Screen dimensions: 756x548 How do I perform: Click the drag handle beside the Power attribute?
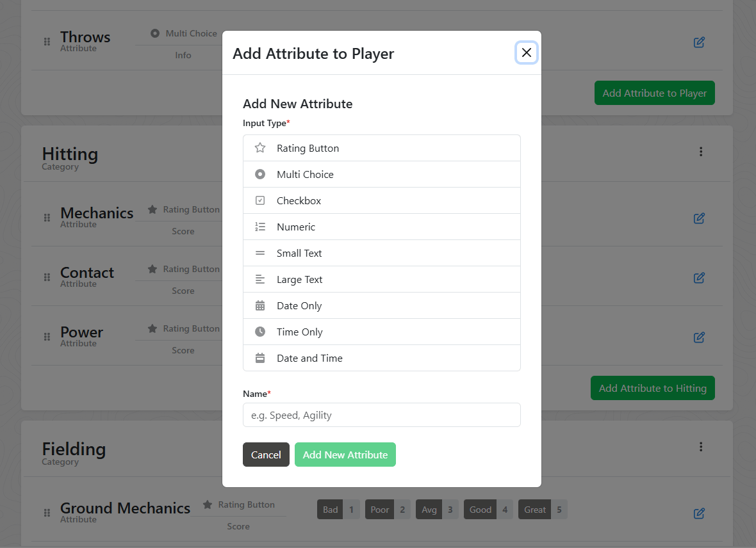pos(47,337)
